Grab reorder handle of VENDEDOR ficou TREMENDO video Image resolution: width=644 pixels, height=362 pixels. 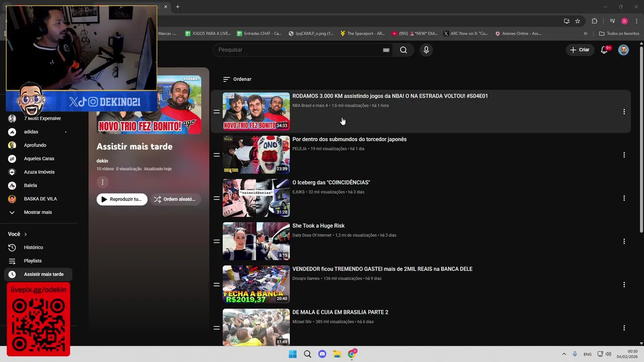pyautogui.click(x=216, y=285)
